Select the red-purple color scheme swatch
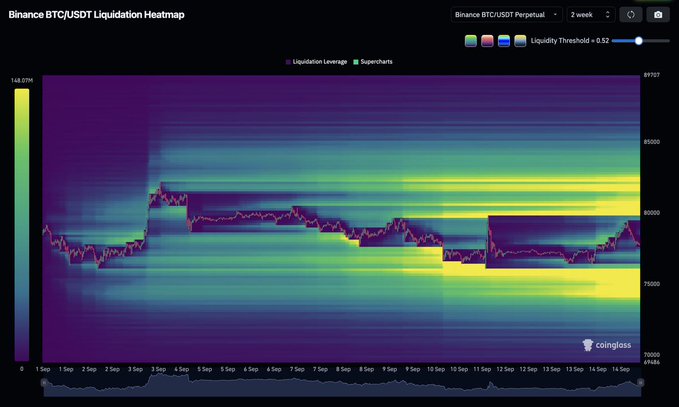Screen dimensions: 679x407 [487, 41]
